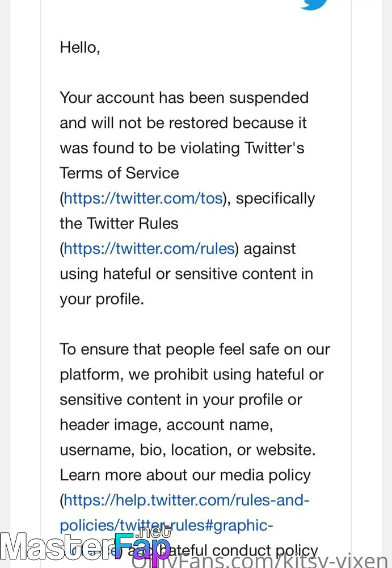Click the "Terms of Service" text
This screenshot has height=568, width=392.
tap(120, 173)
